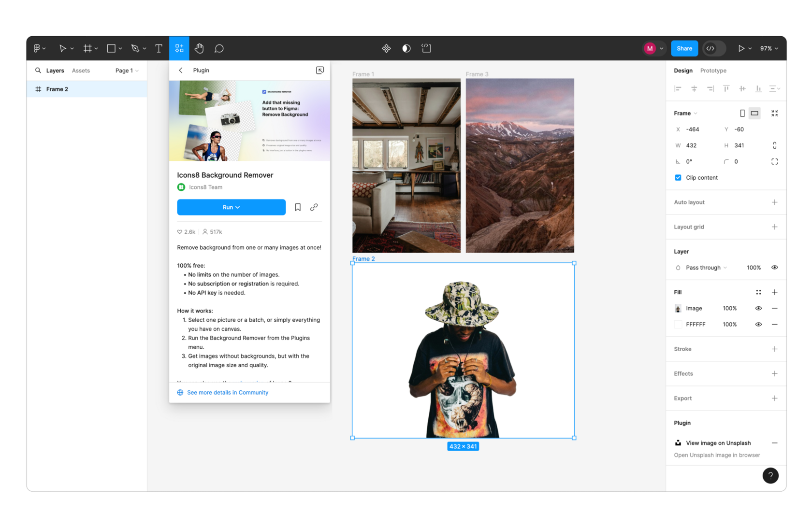Select the Move tool
This screenshot has width=812, height=527.
point(62,48)
